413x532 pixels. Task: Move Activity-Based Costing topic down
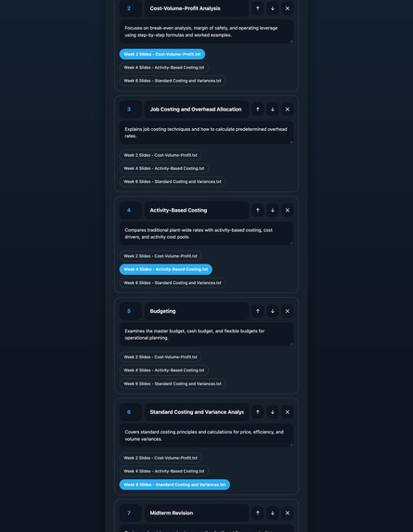(x=273, y=210)
